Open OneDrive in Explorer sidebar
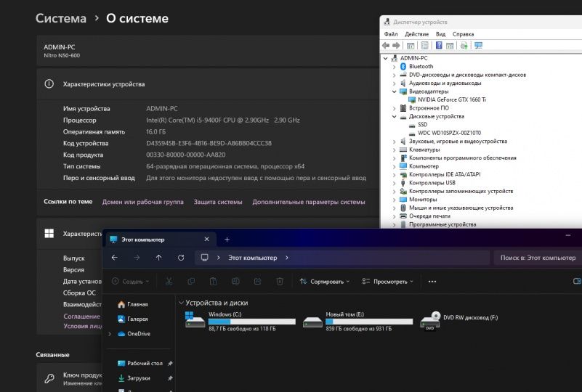 tap(134, 334)
